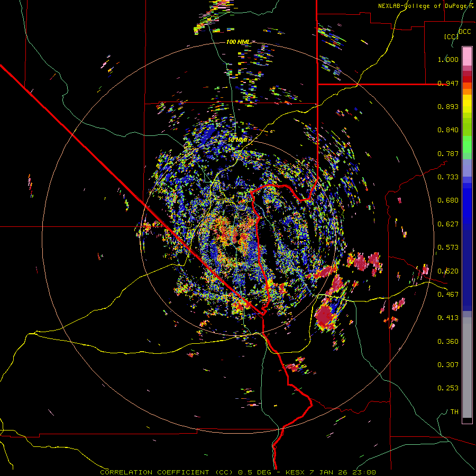Click the 0.787 scale value
Viewport: 476px width, 476px height.
[448, 153]
